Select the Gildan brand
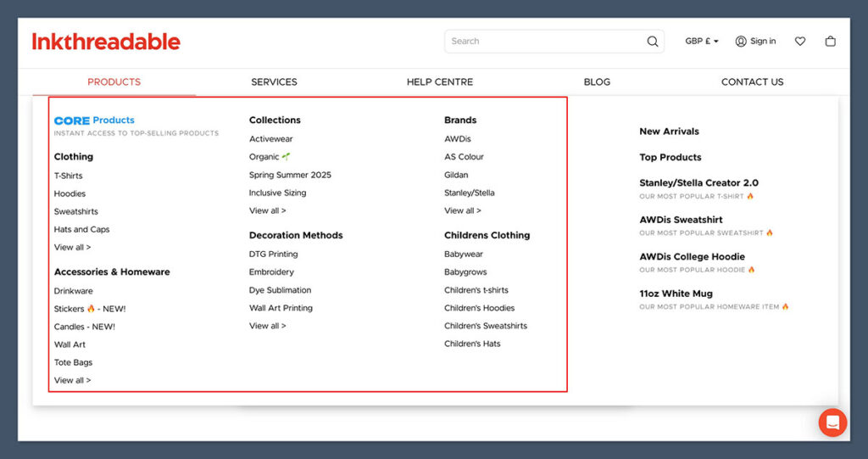Screen dimensions: 868x459 (456, 175)
